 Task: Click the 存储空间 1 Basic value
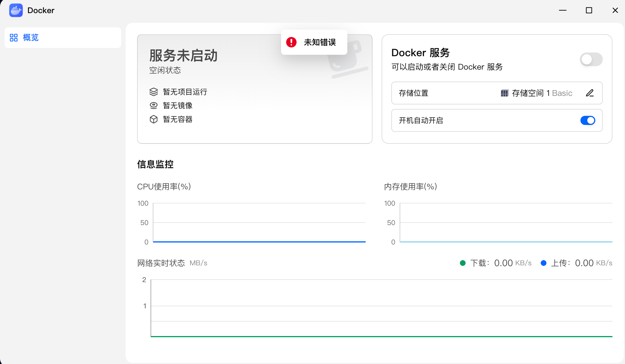point(542,93)
